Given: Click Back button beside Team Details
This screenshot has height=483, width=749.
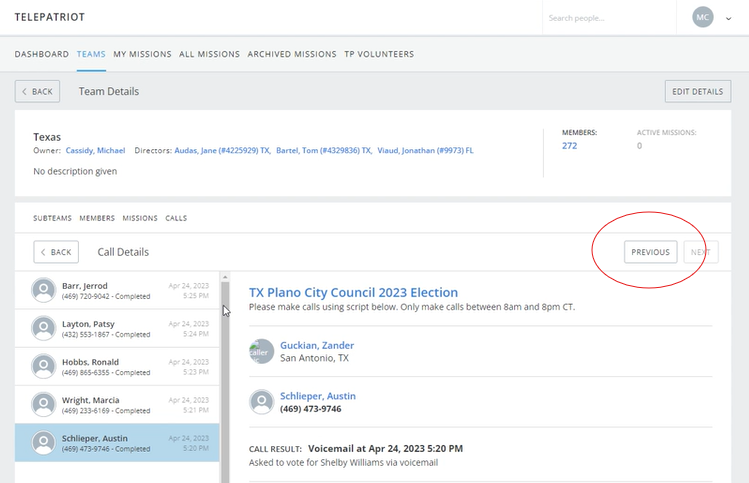Looking at the screenshot, I should 37,91.
